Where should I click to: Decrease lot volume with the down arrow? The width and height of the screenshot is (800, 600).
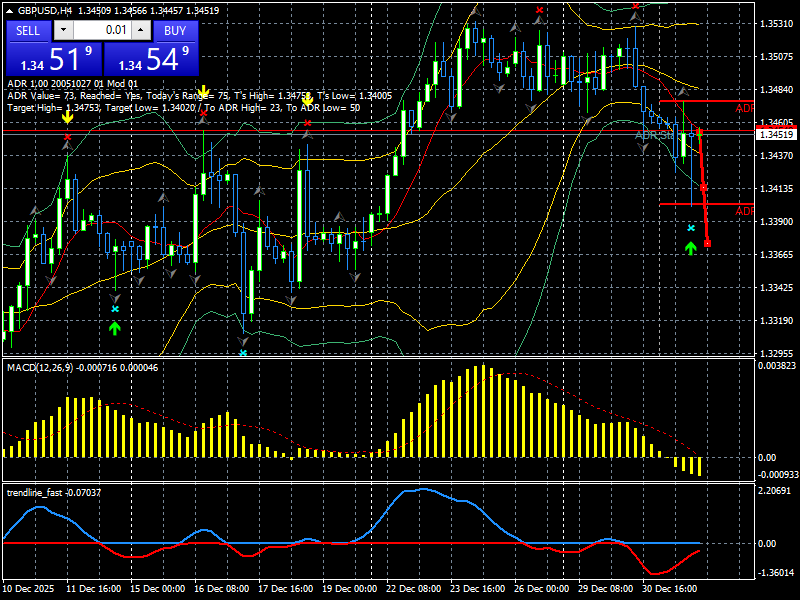64,30
